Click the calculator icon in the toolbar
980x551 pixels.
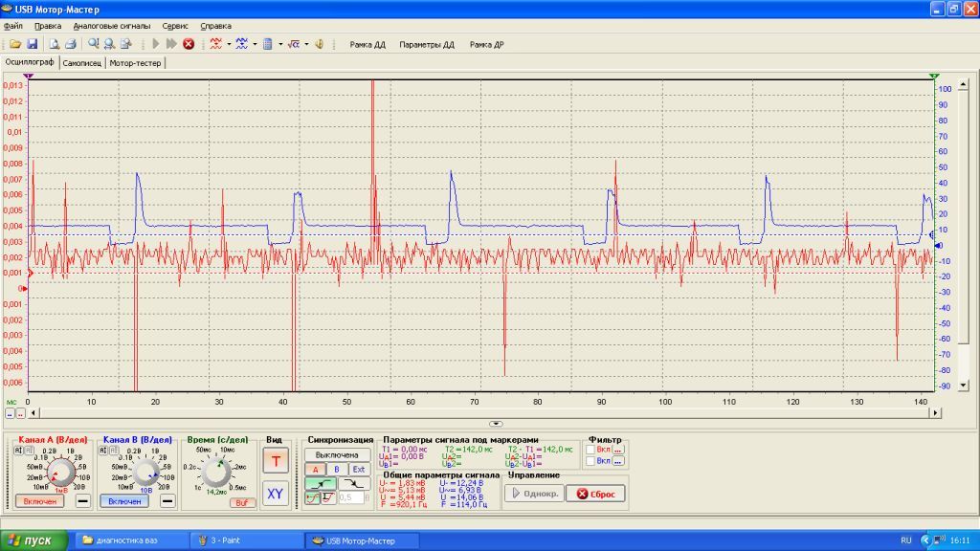(268, 44)
